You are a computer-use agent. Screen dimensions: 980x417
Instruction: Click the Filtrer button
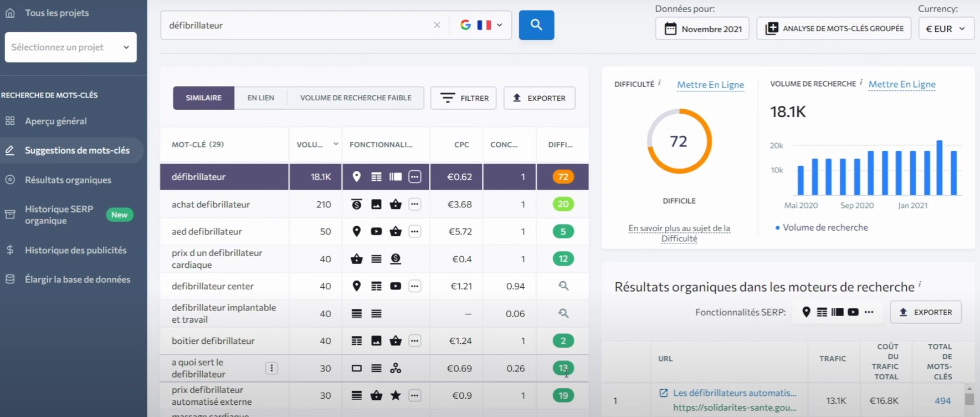[464, 98]
